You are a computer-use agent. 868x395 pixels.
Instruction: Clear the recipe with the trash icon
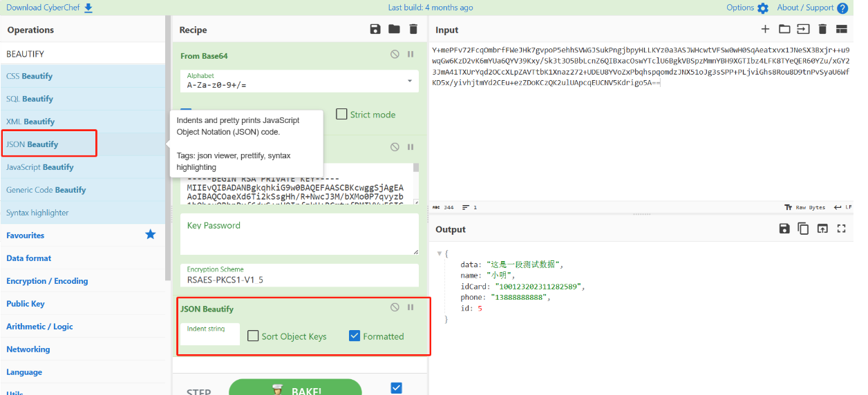click(413, 29)
